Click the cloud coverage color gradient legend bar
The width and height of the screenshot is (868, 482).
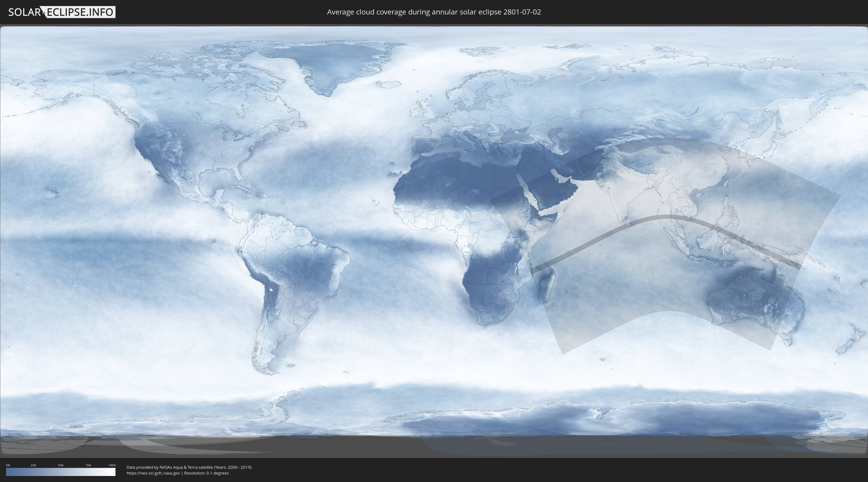pos(61,472)
